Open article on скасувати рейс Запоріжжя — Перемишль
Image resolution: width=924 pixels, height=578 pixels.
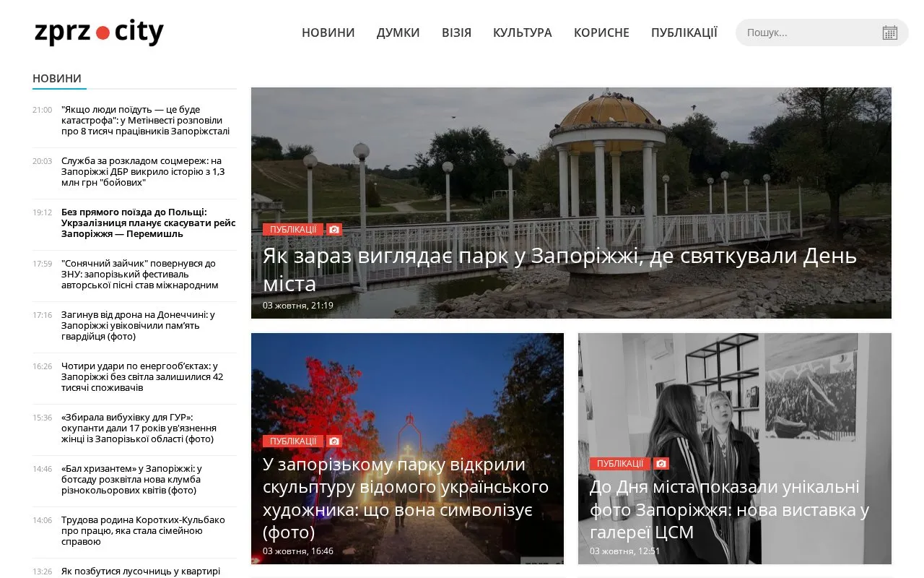click(148, 223)
